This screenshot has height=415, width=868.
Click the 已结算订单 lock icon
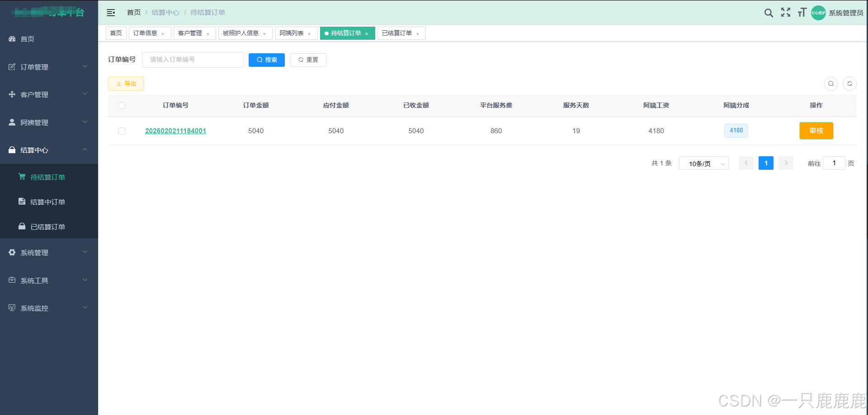[22, 226]
